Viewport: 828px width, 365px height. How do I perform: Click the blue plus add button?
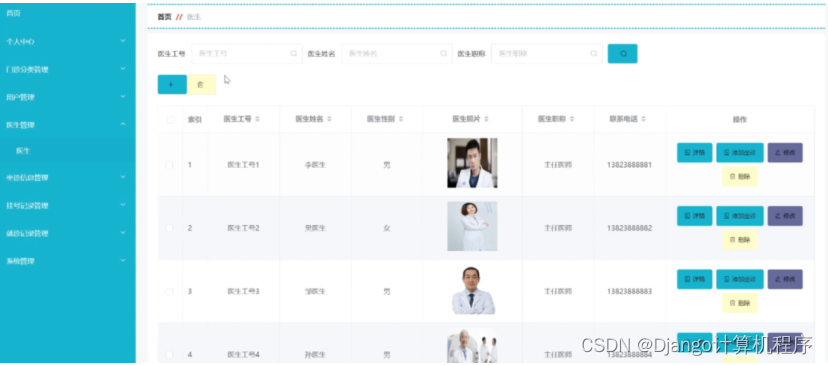point(172,85)
